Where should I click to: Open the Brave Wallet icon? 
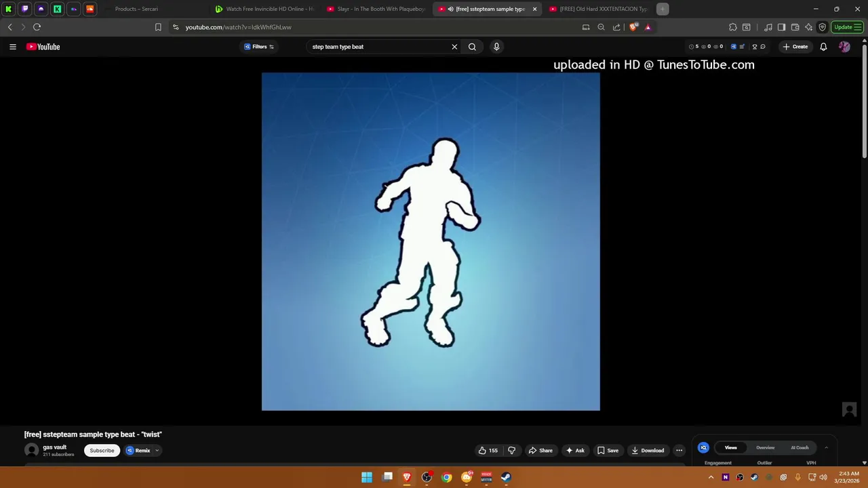(795, 27)
